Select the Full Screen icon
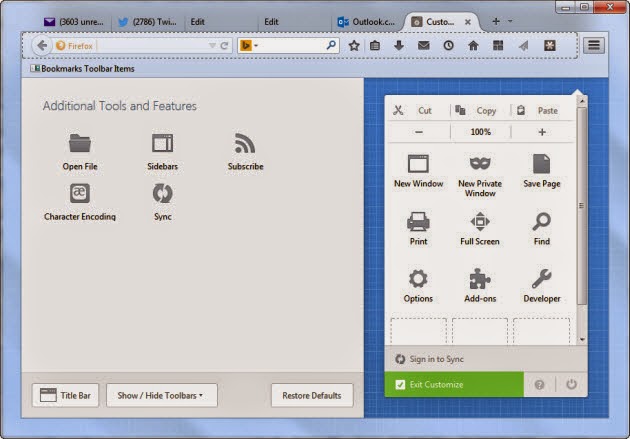This screenshot has height=439, width=630. [x=480, y=221]
